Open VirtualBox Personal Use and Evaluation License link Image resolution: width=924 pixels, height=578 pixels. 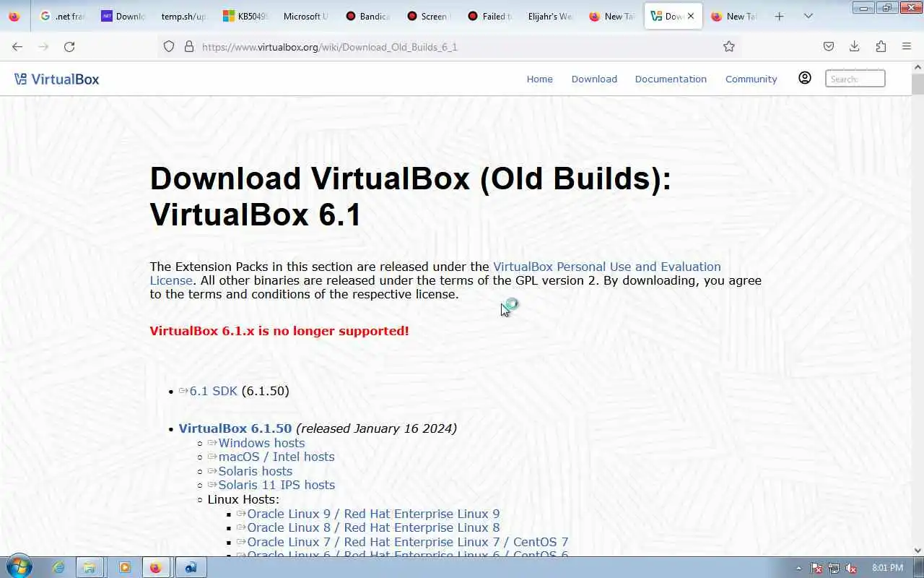pos(606,267)
